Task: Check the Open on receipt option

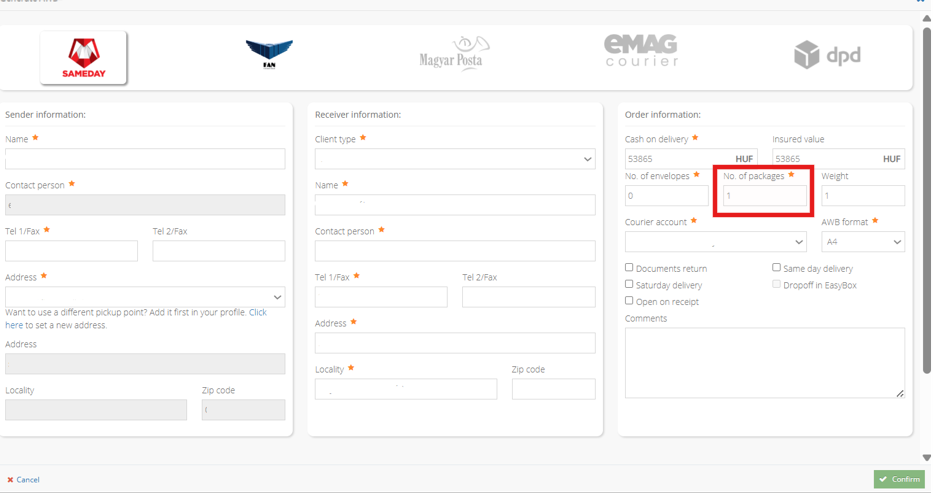Action: point(629,301)
